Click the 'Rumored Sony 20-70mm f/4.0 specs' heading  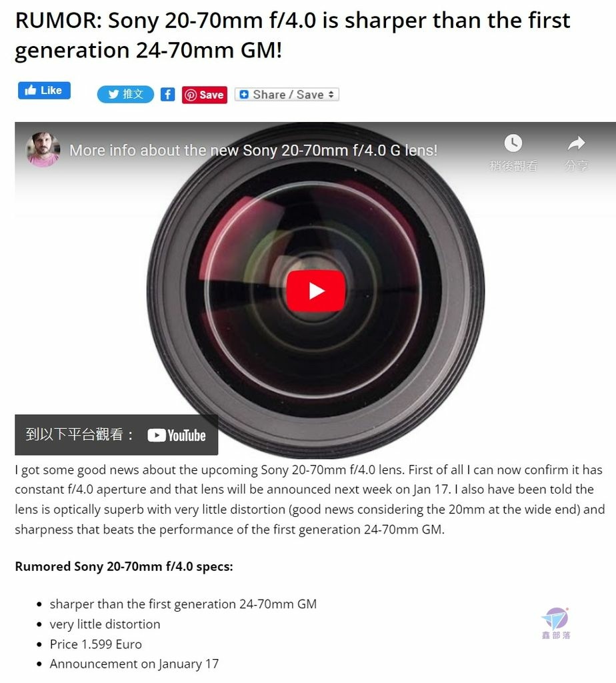click(124, 566)
